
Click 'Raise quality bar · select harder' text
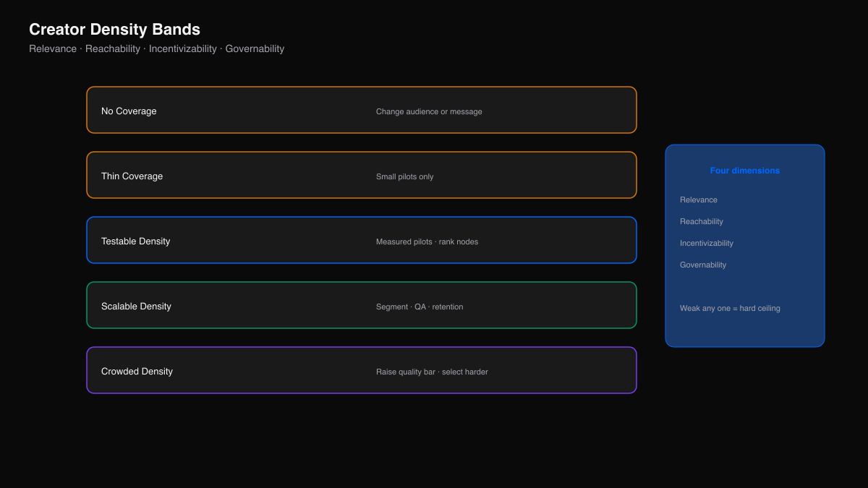click(x=432, y=372)
